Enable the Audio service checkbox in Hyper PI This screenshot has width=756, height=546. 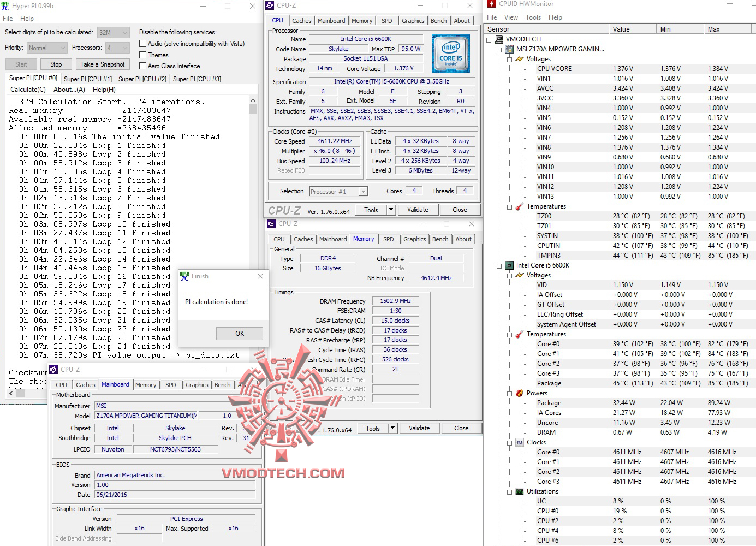[142, 43]
